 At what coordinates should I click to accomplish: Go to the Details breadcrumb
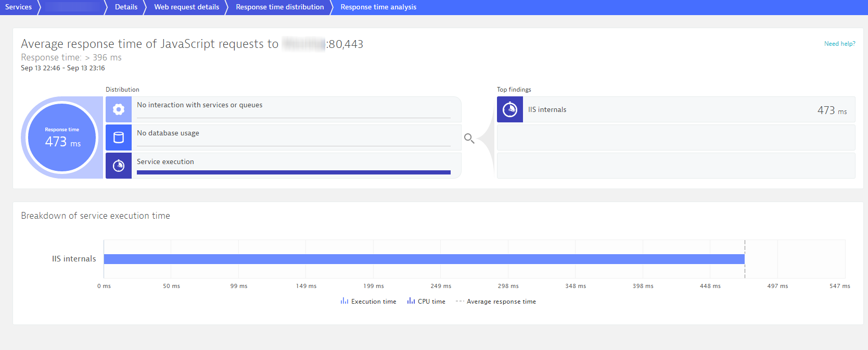pyautogui.click(x=126, y=7)
